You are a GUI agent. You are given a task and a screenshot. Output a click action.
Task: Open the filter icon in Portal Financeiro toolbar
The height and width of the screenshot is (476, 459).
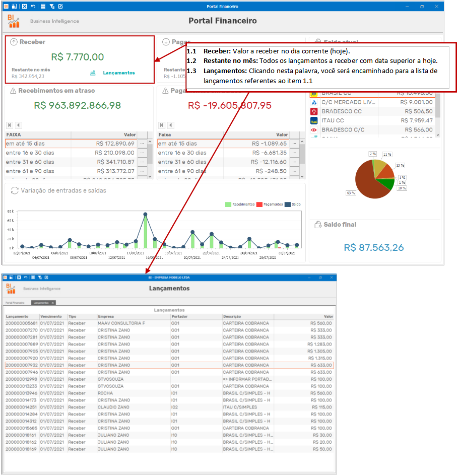point(52,6)
